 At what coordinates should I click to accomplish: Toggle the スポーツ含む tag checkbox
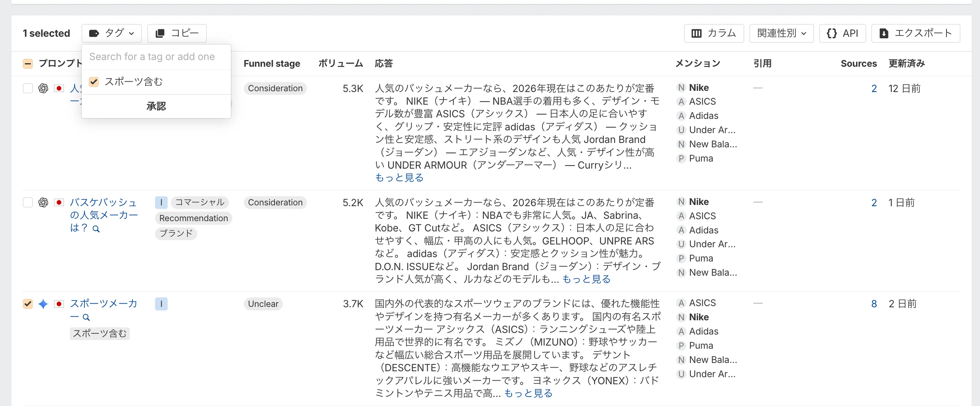pyautogui.click(x=94, y=82)
